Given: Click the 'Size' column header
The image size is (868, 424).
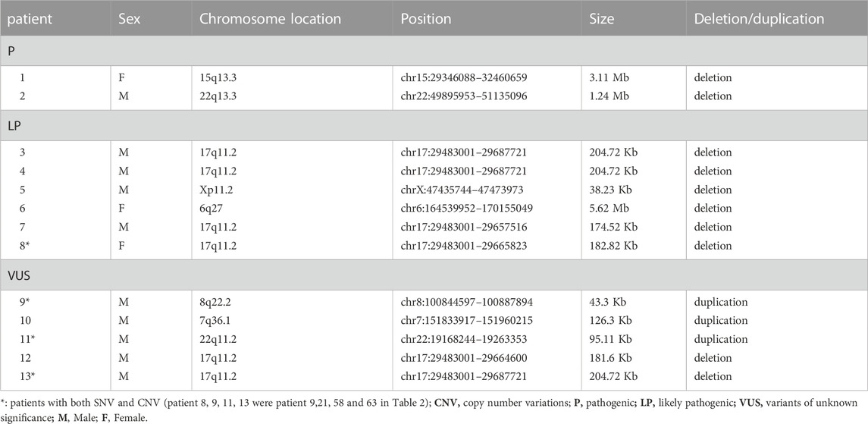Looking at the screenshot, I should 602,18.
